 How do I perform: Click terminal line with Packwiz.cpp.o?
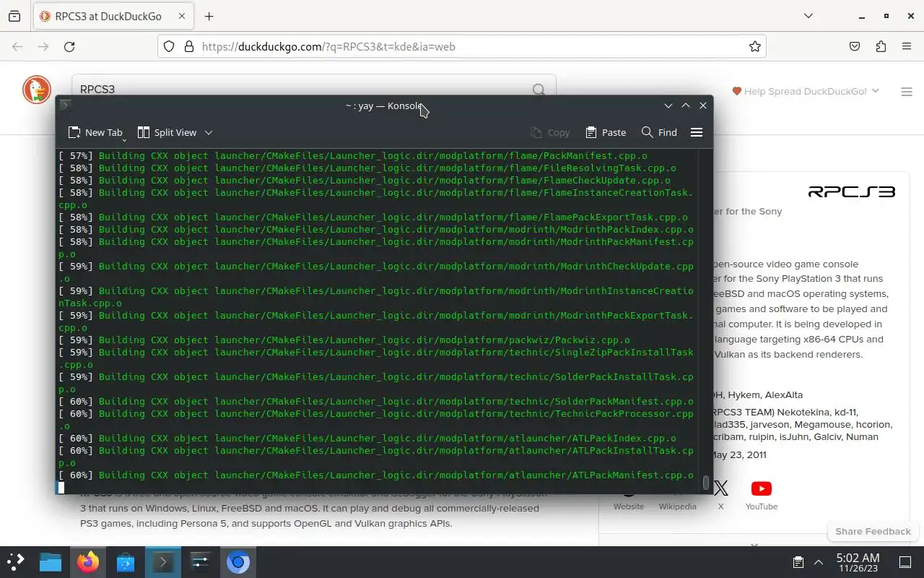(x=344, y=340)
